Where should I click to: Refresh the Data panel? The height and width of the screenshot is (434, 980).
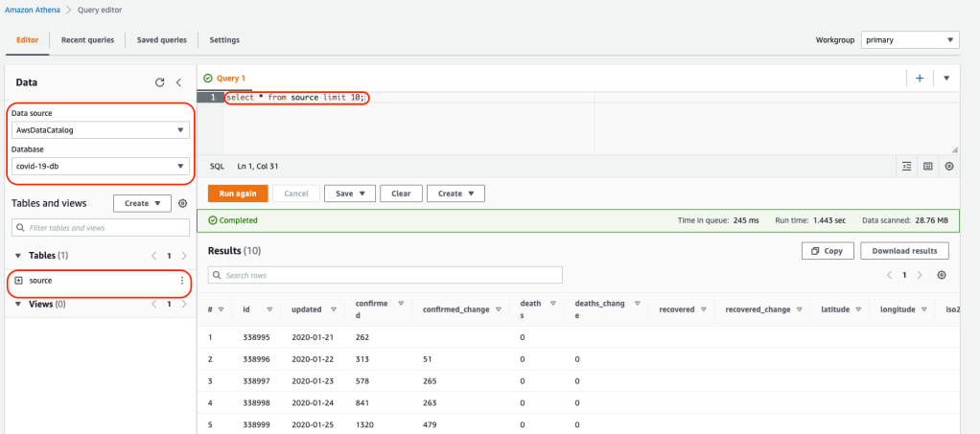[x=160, y=83]
